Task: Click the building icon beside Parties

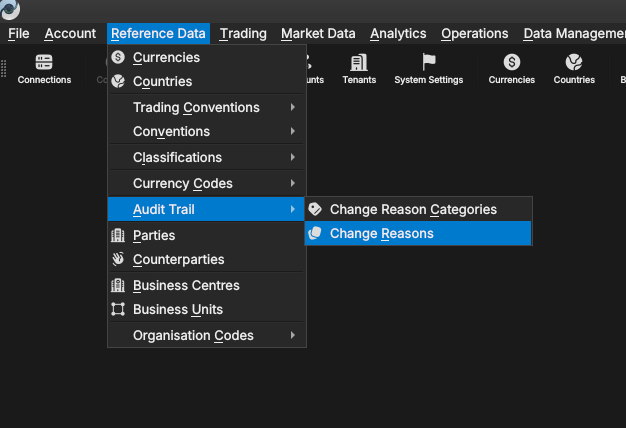Action: pyautogui.click(x=118, y=235)
